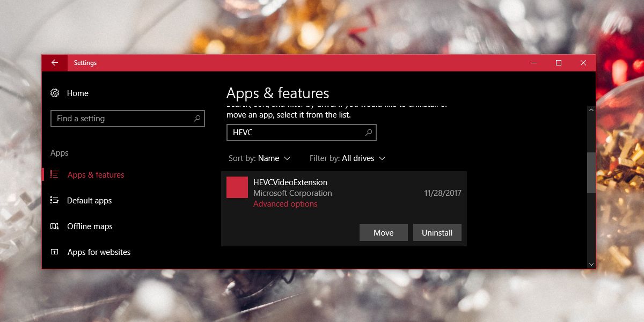
Task: Open Default apps section
Action: 90,201
